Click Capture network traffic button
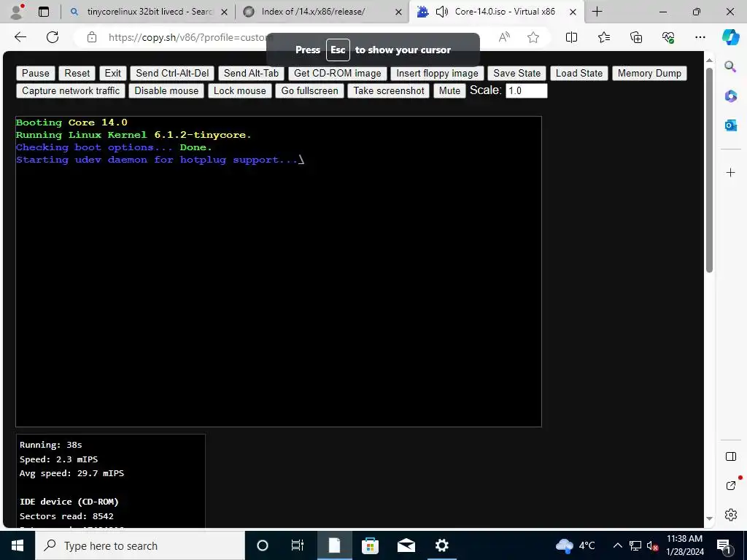 (71, 91)
